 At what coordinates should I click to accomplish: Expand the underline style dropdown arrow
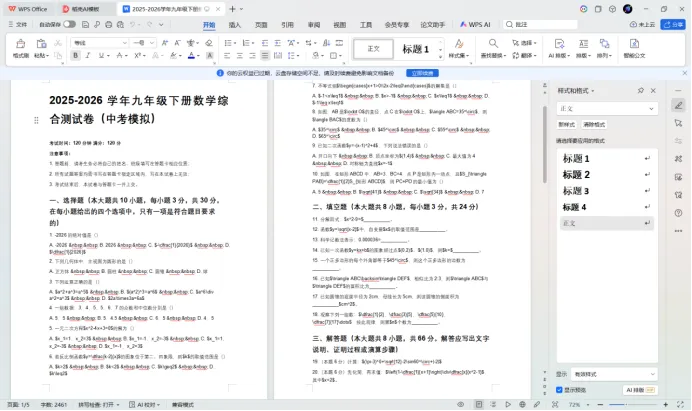[108, 56]
